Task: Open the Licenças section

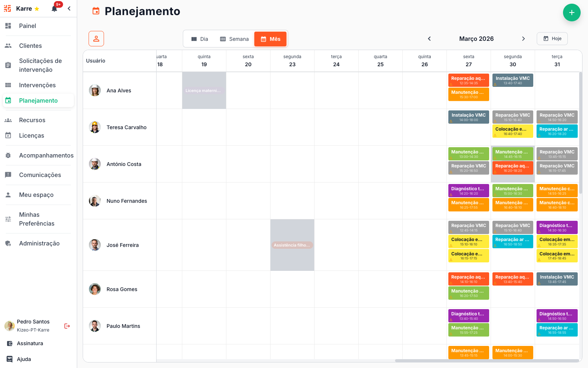Action: pos(32,135)
